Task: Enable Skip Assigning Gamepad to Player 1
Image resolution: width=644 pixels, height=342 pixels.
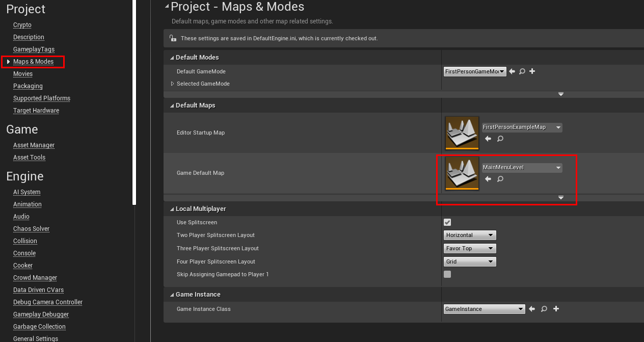Action: (447, 274)
